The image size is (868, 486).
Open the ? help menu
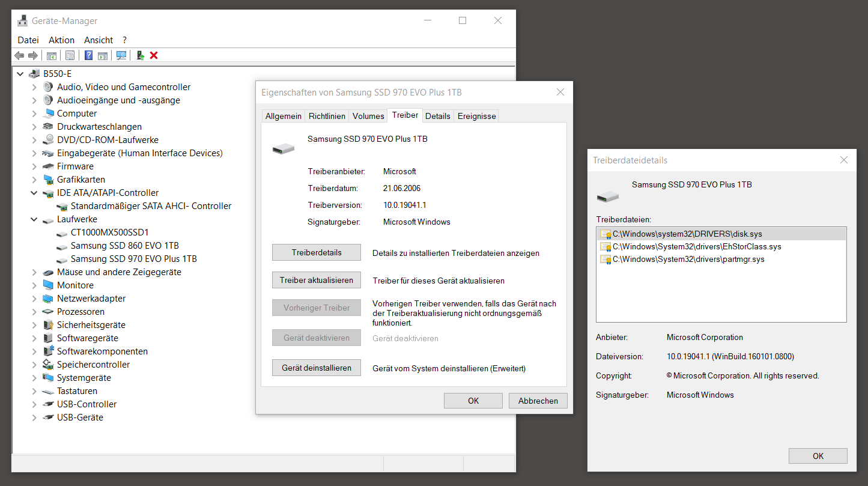pyautogui.click(x=124, y=40)
